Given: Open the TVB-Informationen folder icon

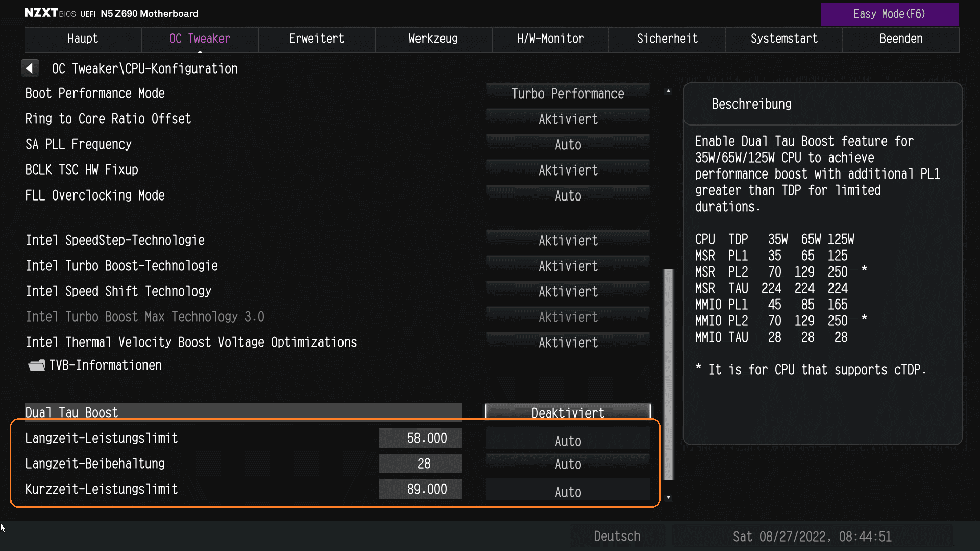Looking at the screenshot, I should 36,365.
